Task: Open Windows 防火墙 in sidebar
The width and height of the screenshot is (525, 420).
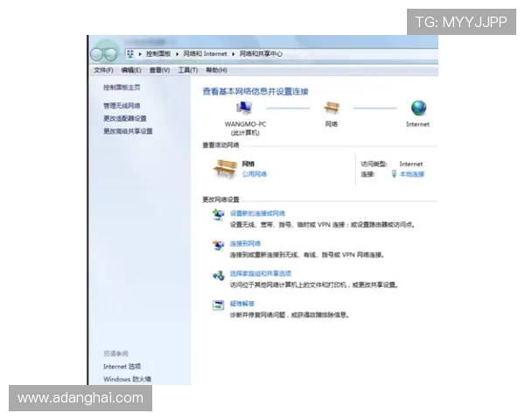Action: point(127,379)
